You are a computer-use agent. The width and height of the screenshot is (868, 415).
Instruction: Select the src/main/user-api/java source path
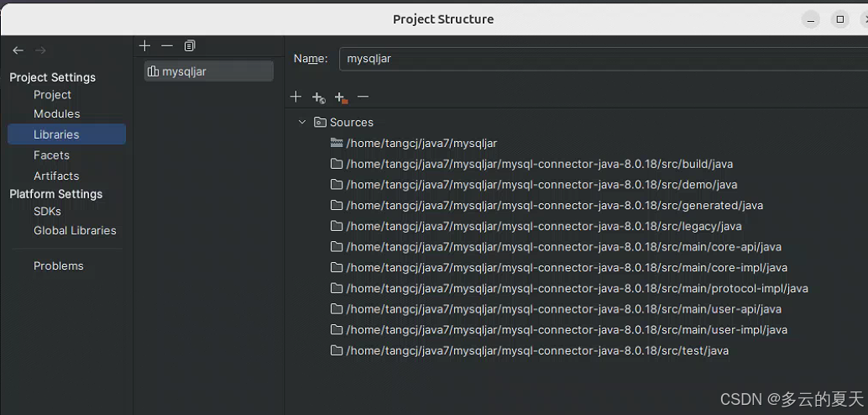coord(563,309)
